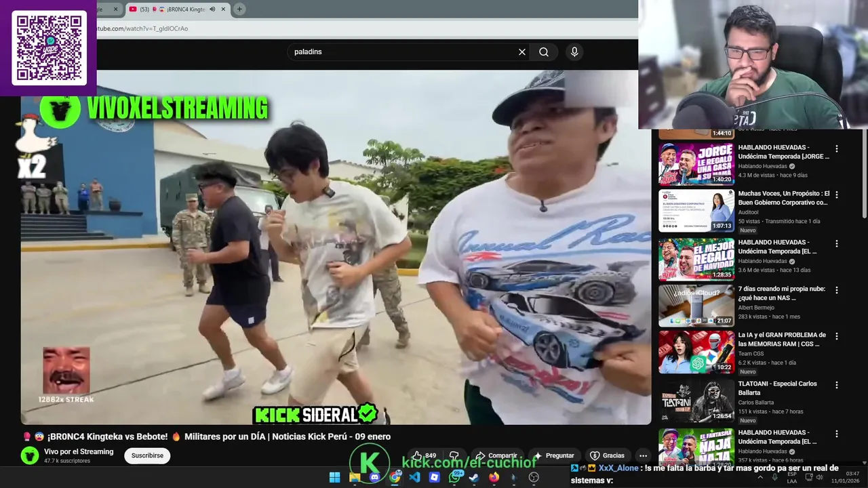Open the Windows Start menu
The height and width of the screenshot is (488, 868).
tap(334, 477)
